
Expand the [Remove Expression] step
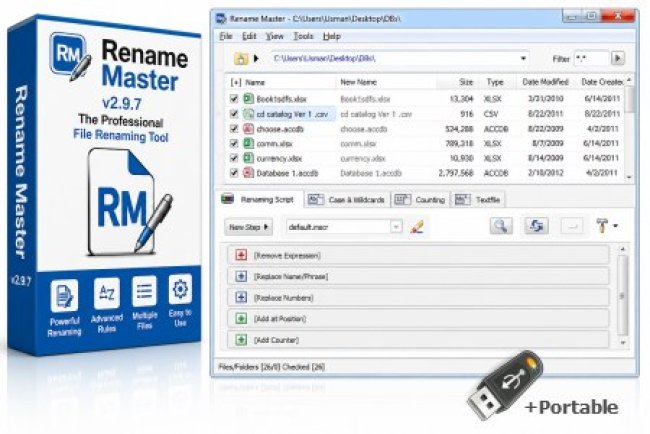coord(241,255)
